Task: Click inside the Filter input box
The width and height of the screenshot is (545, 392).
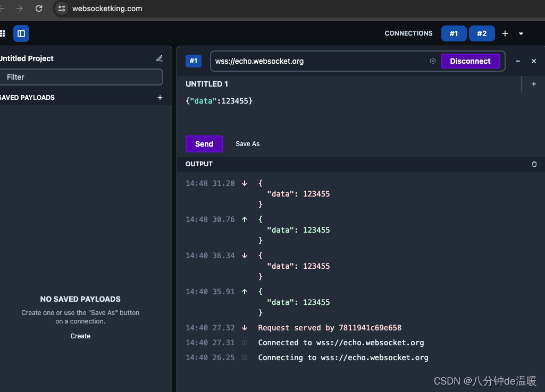Action: (x=81, y=77)
